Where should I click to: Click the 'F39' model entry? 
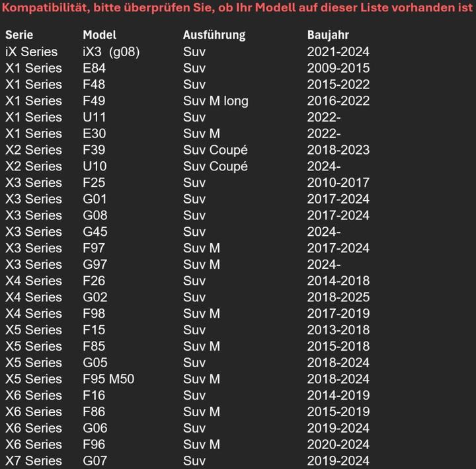[94, 150]
